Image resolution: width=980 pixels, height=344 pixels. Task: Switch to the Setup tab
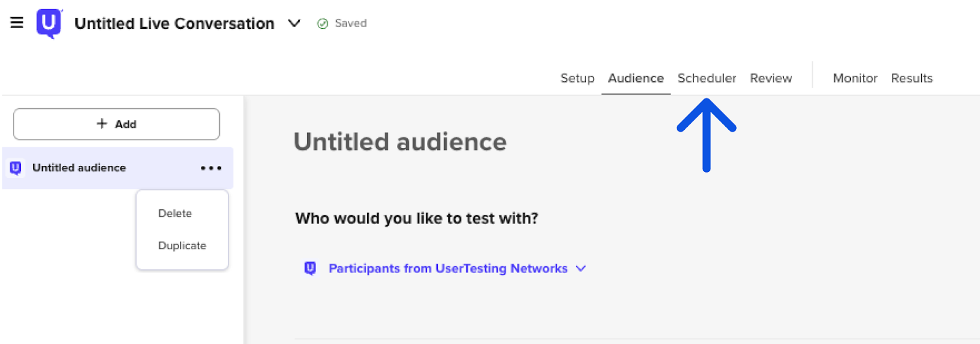[x=577, y=78]
